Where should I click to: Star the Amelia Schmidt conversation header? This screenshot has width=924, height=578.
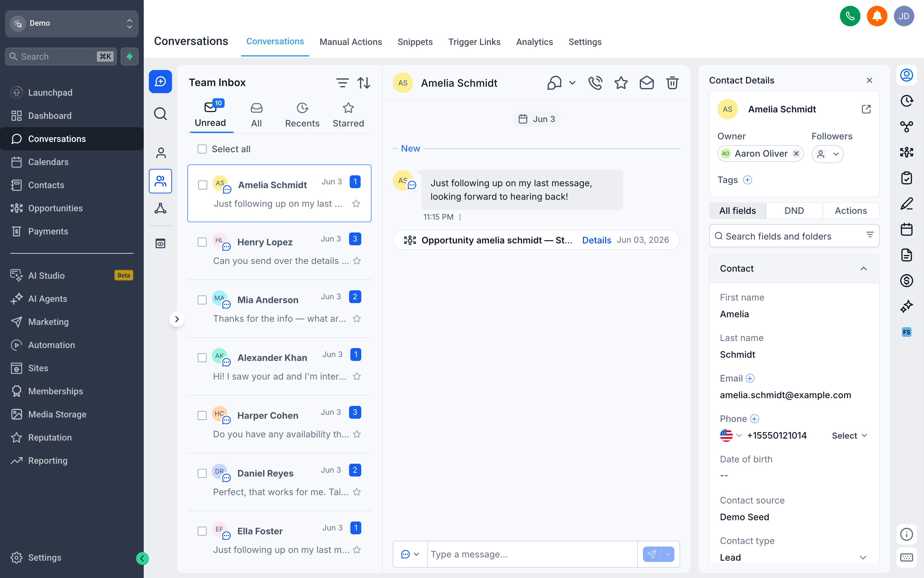621,83
